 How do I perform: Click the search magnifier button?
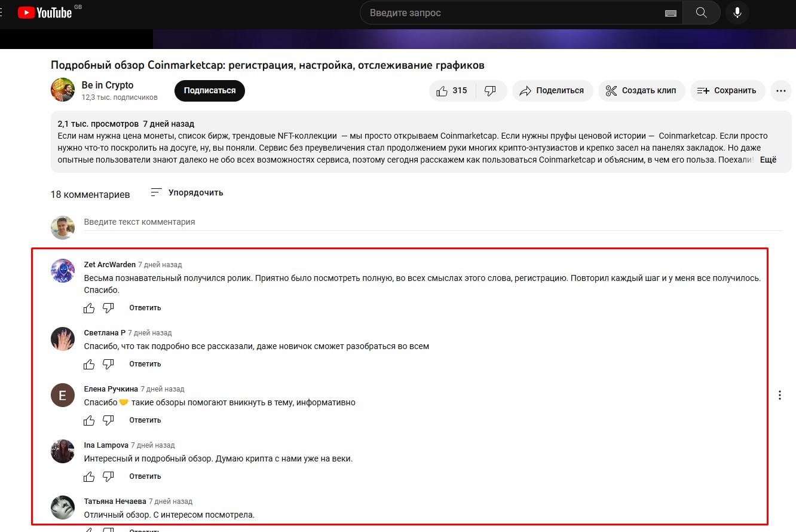tap(701, 13)
